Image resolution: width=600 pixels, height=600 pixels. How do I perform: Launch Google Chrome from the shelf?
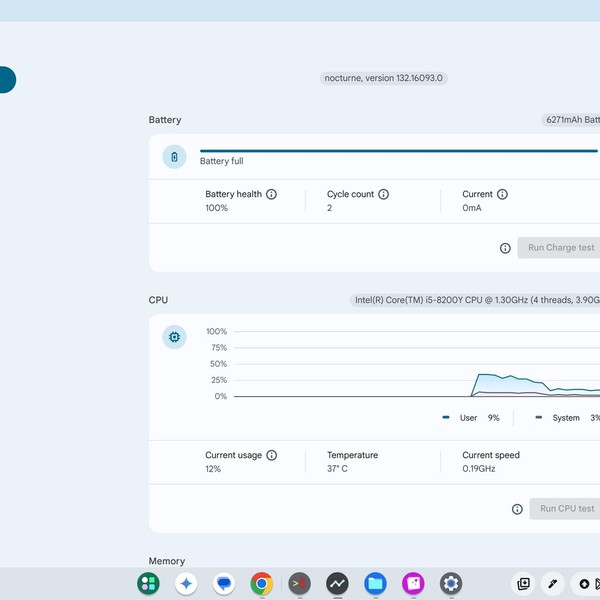point(262,583)
